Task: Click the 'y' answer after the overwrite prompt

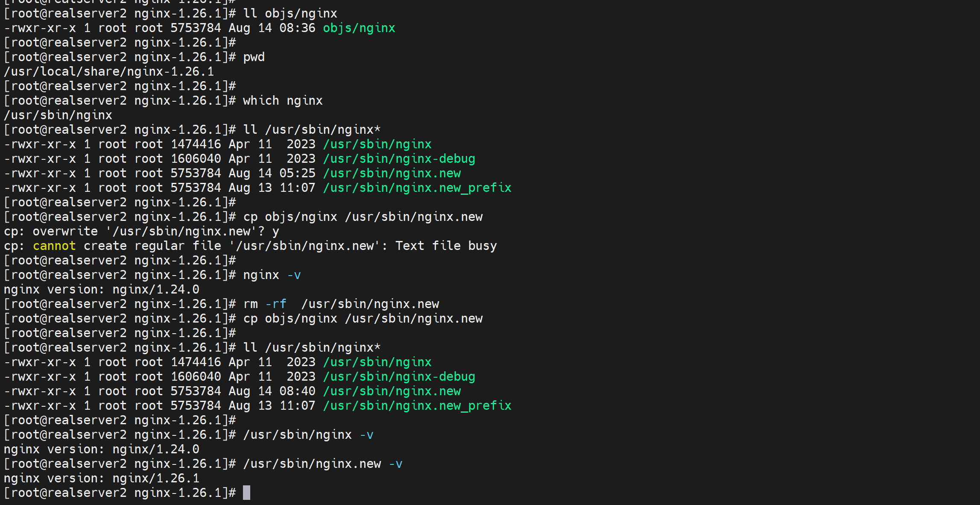Action: [275, 232]
